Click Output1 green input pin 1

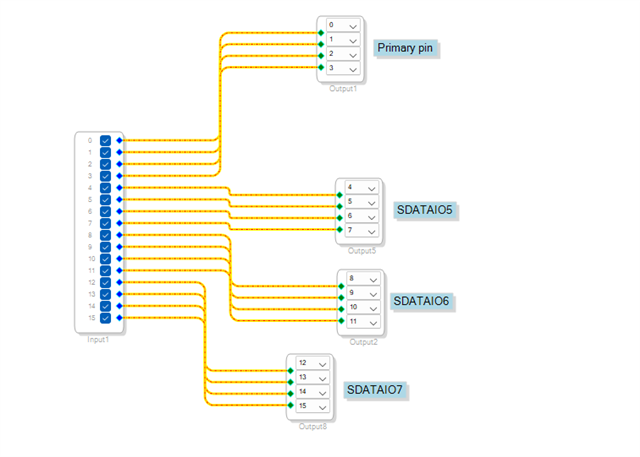321,44
